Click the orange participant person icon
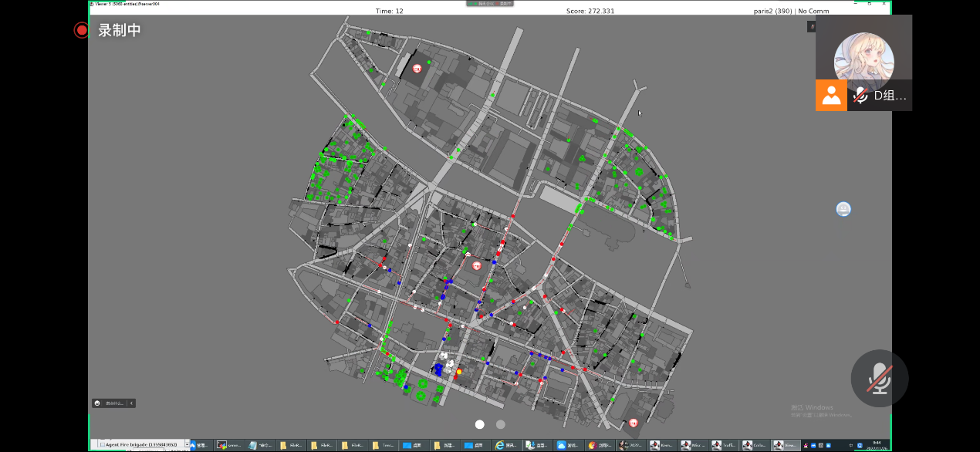 tap(831, 96)
